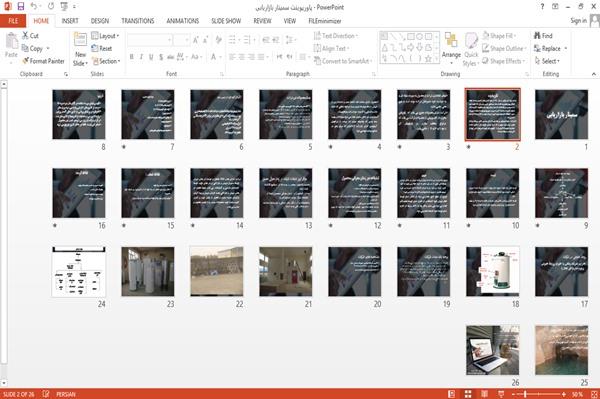The width and height of the screenshot is (600, 399).
Task: Click PERSIAN language indicator in status bar
Action: point(66,394)
